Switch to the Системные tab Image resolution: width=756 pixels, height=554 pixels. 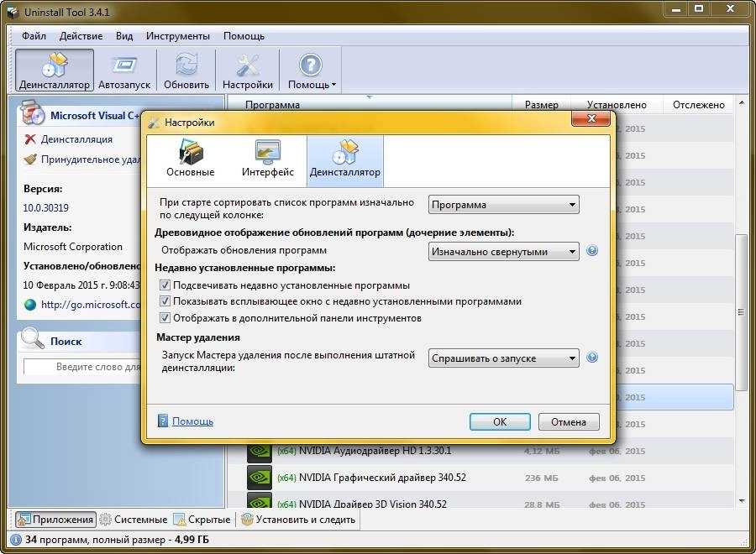click(x=134, y=520)
